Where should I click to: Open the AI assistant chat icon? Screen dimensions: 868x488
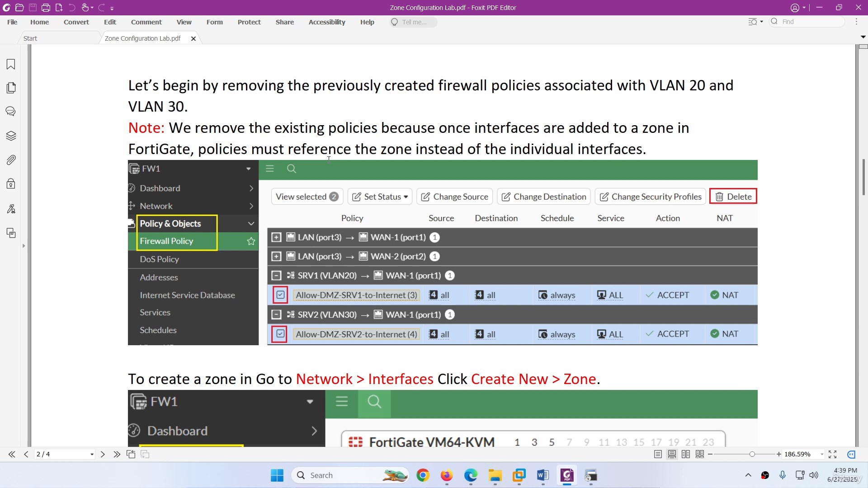point(851,454)
